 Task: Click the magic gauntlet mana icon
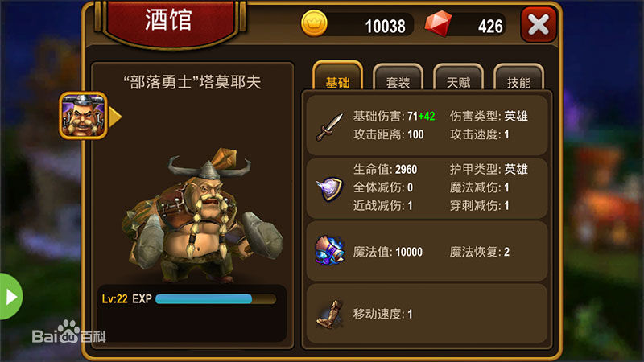[329, 250]
